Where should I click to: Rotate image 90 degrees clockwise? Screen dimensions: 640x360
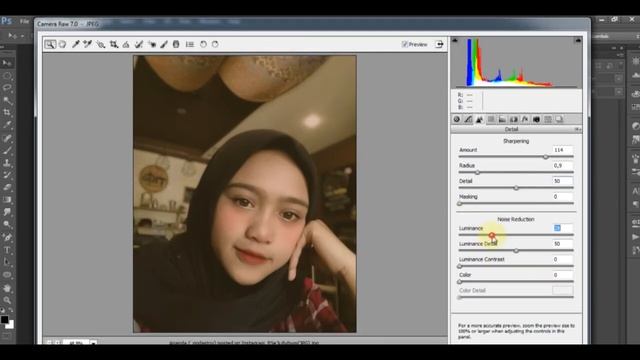[215, 44]
